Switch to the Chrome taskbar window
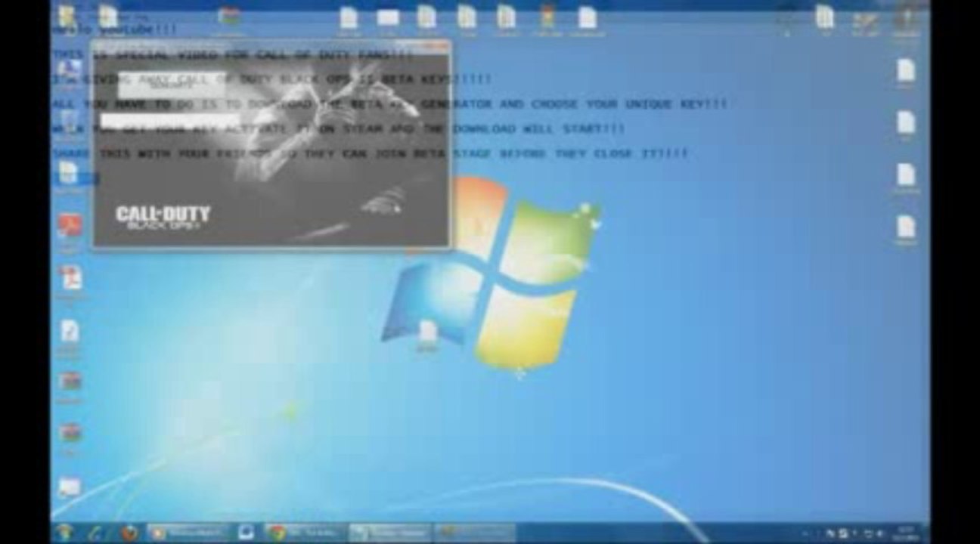 coord(304,533)
